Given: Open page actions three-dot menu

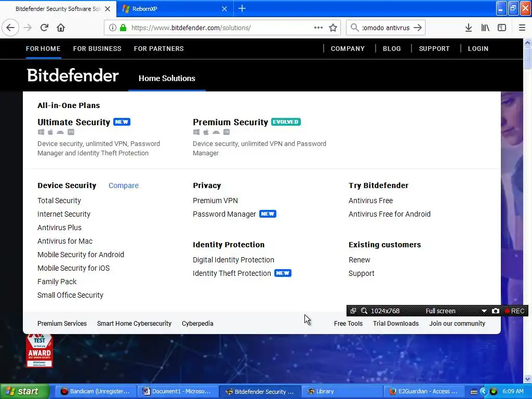Looking at the screenshot, I should click(318, 28).
